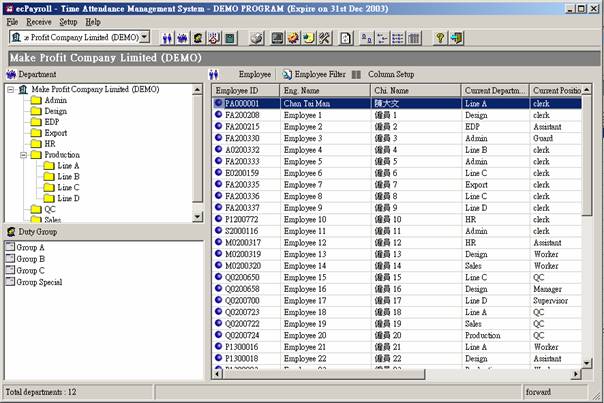This screenshot has height=403, width=604.
Task: Select the Employee 21 row
Action: (x=397, y=347)
